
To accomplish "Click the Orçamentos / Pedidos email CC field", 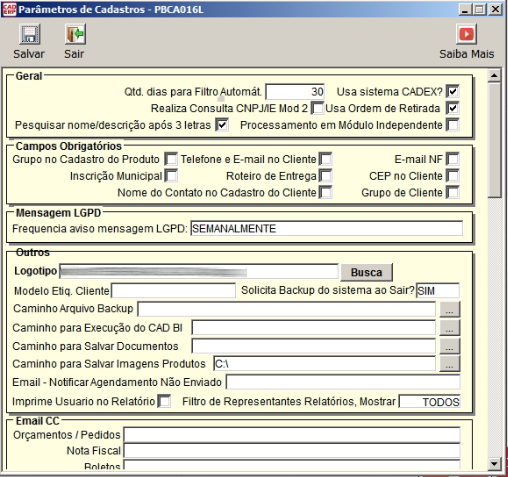I will coord(292,435).
